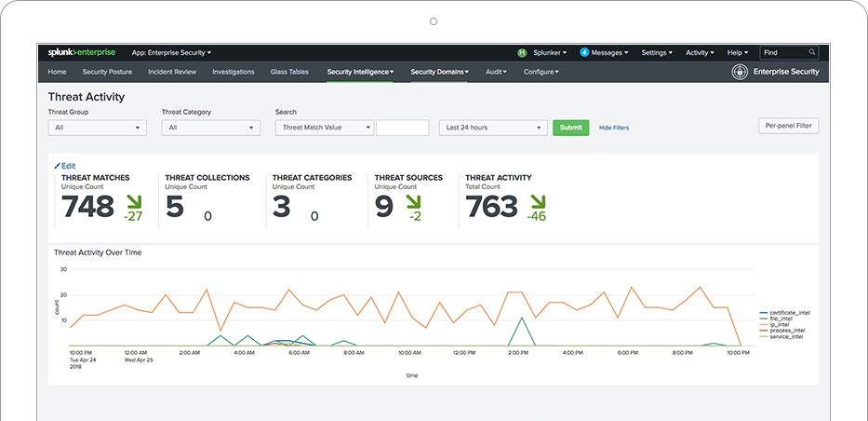This screenshot has height=421, width=868.
Task: Click the pencil Edit icon
Action: tap(57, 166)
